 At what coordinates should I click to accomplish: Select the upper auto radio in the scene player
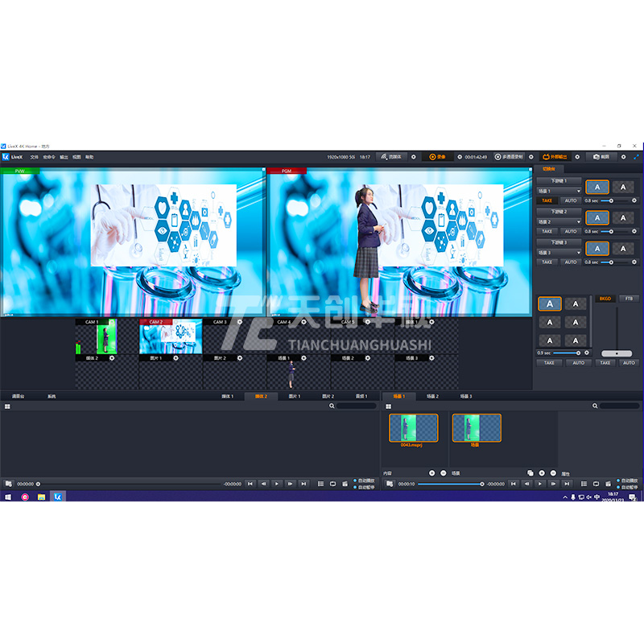click(618, 481)
